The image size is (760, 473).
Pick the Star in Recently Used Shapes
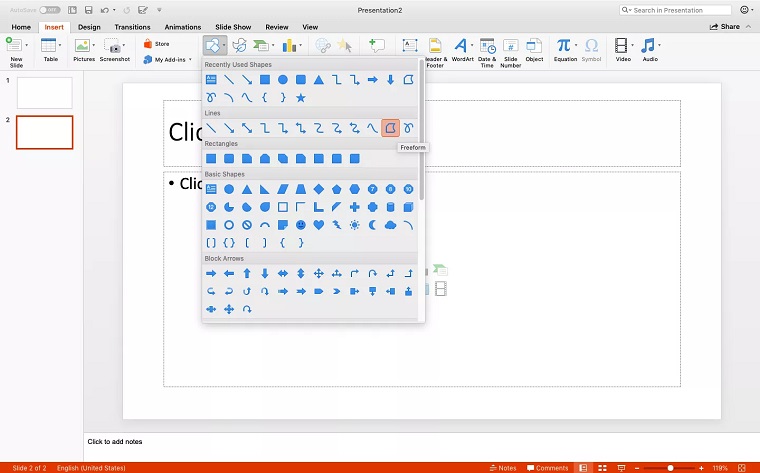click(x=301, y=98)
